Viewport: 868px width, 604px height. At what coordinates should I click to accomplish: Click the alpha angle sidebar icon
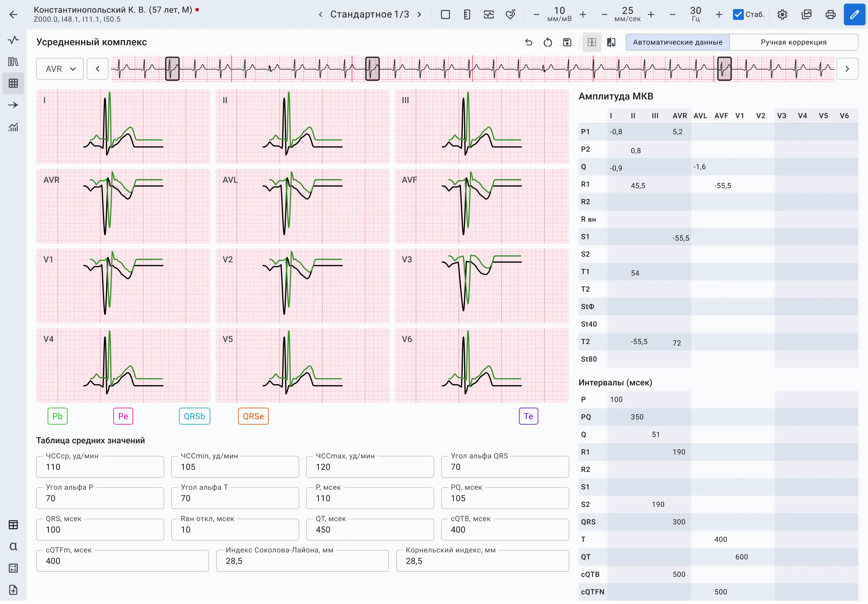point(13,546)
